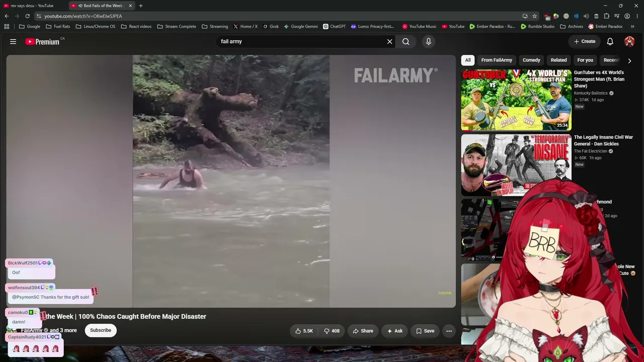Screen dimensions: 644x362
Task: Go back to the previous page
Action: click(x=7, y=16)
